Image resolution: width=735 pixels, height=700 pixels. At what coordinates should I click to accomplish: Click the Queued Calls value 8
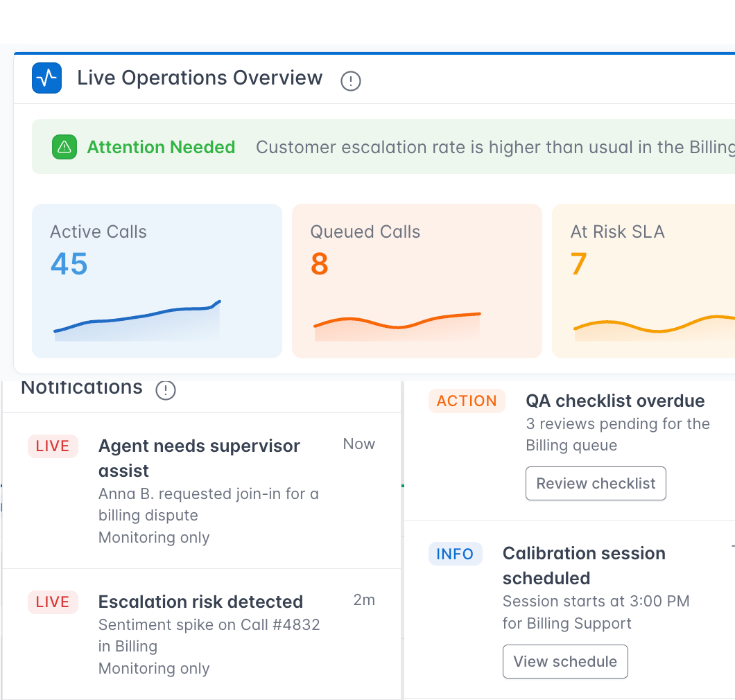320,264
